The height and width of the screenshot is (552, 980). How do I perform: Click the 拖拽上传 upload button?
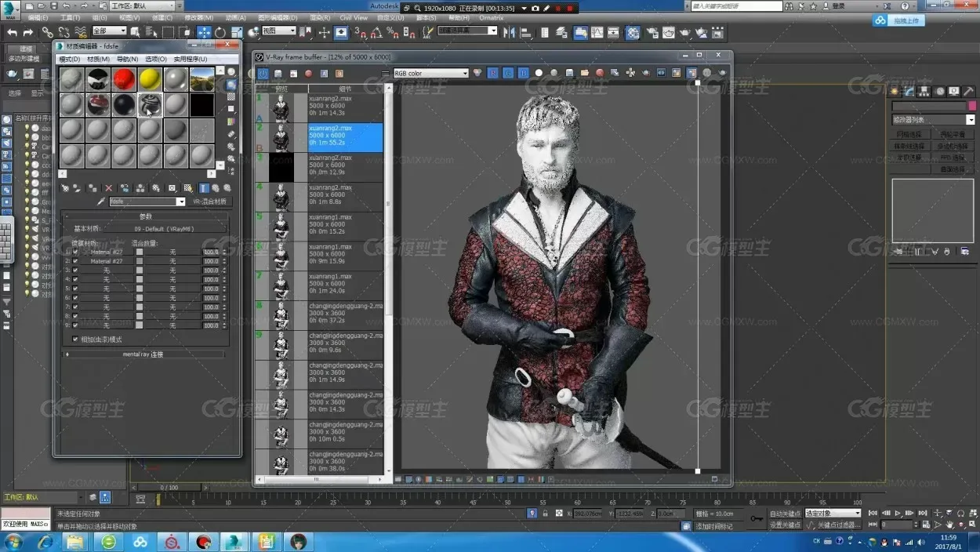[x=898, y=20]
